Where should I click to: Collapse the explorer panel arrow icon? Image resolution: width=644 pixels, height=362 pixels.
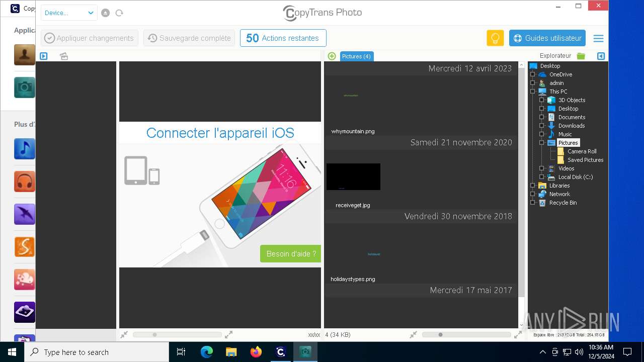601,56
